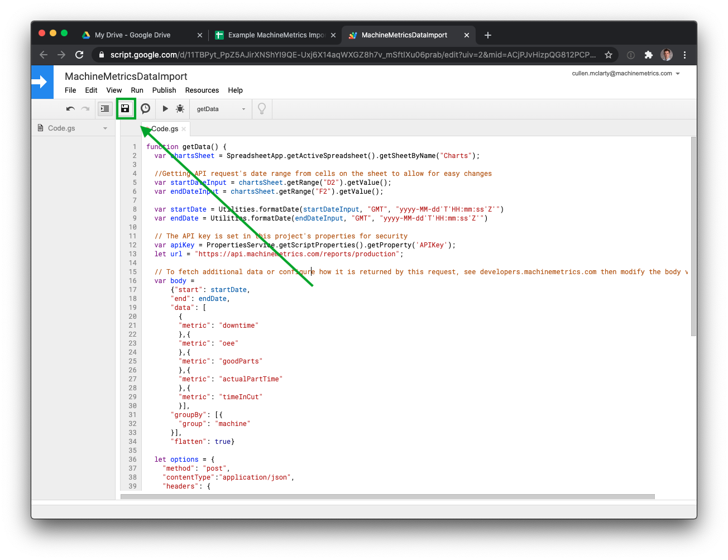Click the Indent code icon

(105, 109)
